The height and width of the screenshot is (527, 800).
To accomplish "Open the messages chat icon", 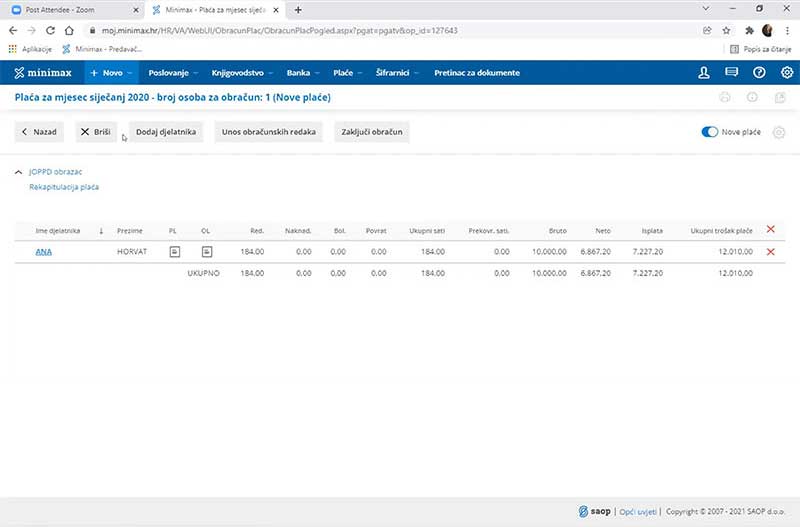I will [731, 73].
